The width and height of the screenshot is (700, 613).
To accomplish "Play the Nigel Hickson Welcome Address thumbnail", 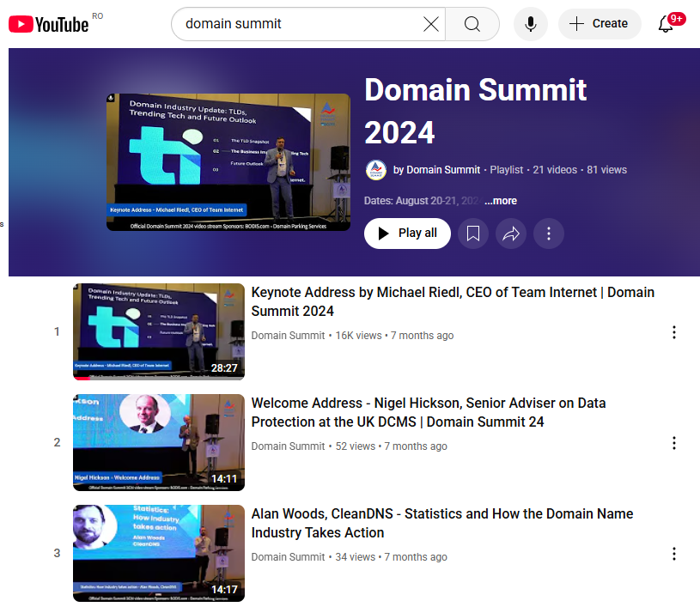I will [x=159, y=442].
